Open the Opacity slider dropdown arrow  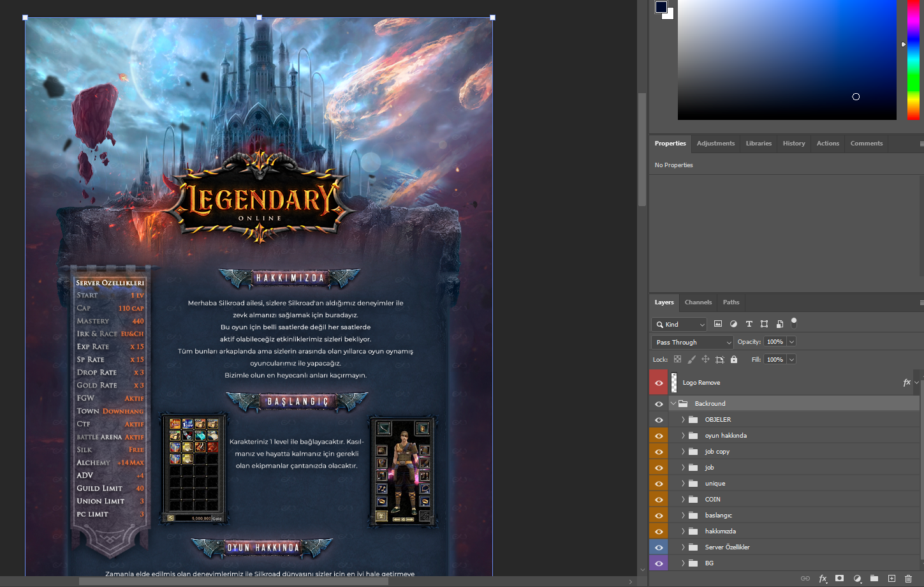(x=791, y=342)
